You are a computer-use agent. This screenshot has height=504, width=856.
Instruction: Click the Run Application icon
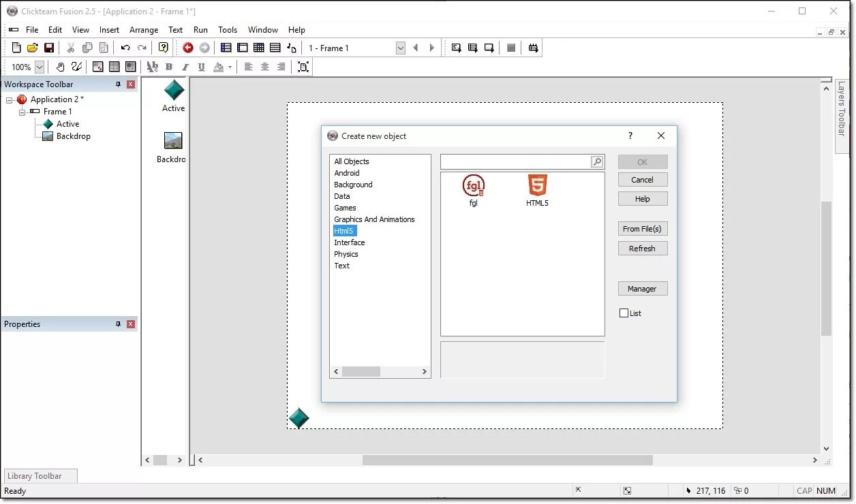coord(473,48)
